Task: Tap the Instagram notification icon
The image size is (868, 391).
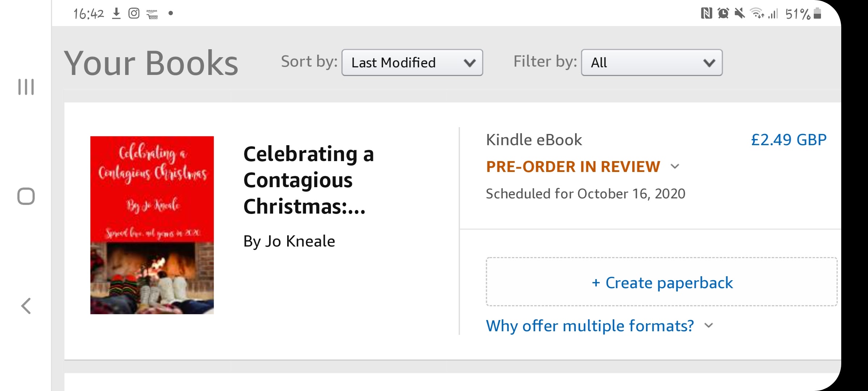Action: tap(134, 13)
